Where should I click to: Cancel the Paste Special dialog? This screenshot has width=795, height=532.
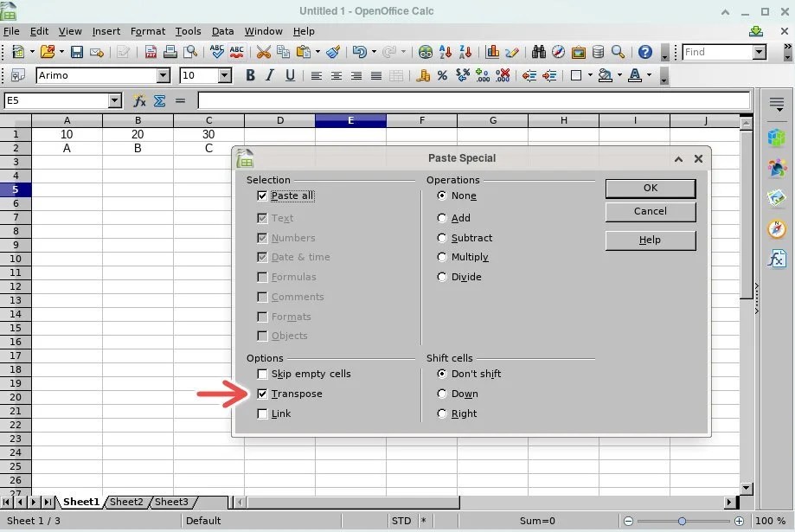(650, 211)
